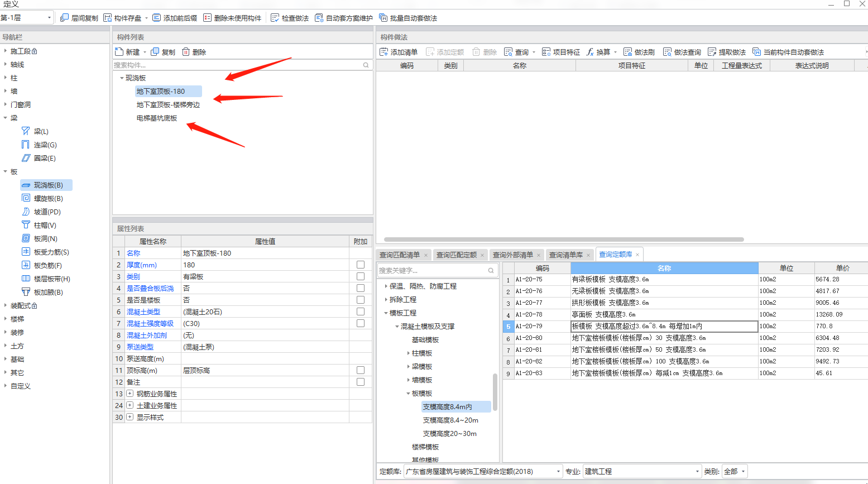Viewport: 868px width, 484px height.
Task: Switch to 查询清单库 tab
Action: (566, 255)
